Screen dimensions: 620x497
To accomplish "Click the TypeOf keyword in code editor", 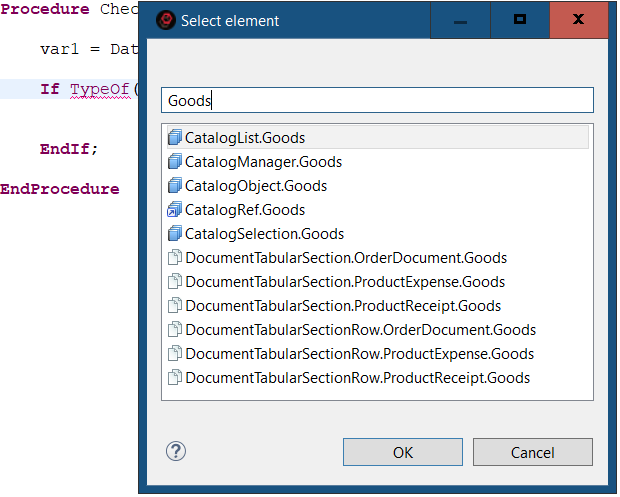I will click(x=100, y=89).
